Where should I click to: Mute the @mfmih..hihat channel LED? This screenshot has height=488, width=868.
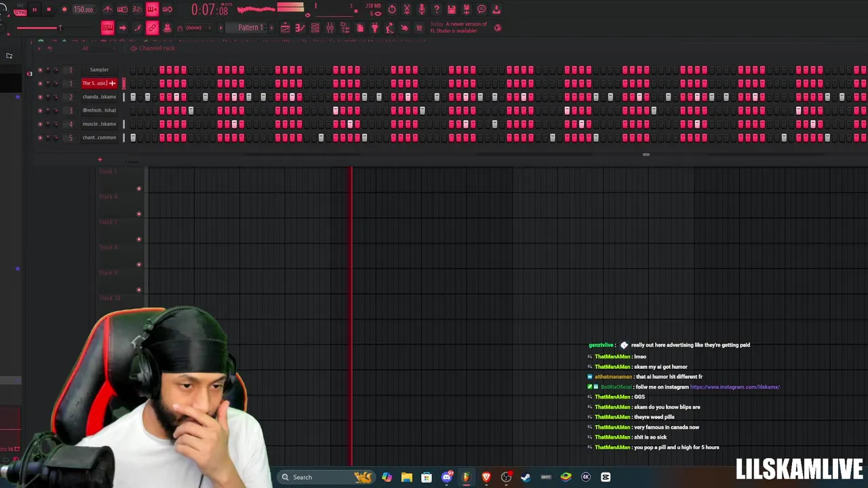40,110
